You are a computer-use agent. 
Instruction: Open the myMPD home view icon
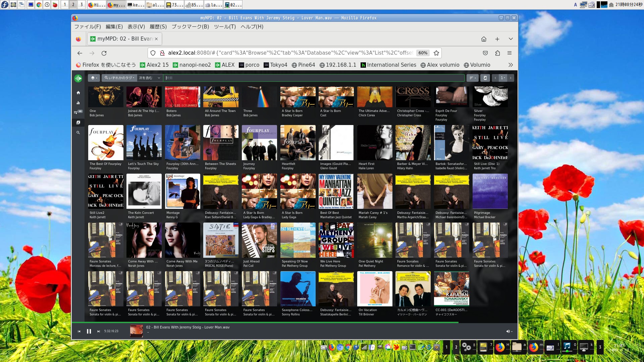pyautogui.click(x=78, y=93)
